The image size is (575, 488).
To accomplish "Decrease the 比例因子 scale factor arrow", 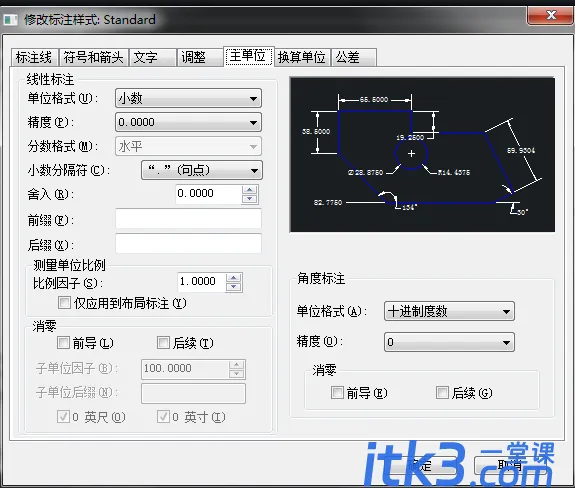I will click(x=234, y=287).
